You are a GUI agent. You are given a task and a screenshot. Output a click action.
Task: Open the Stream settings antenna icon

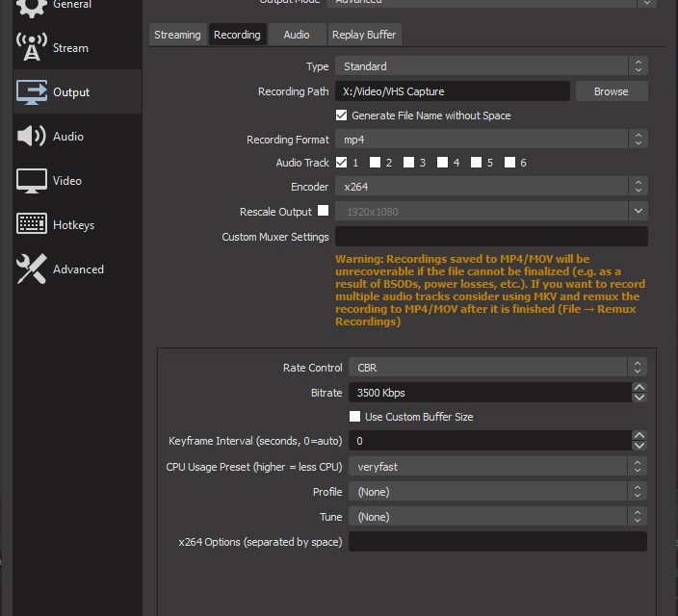tap(32, 48)
